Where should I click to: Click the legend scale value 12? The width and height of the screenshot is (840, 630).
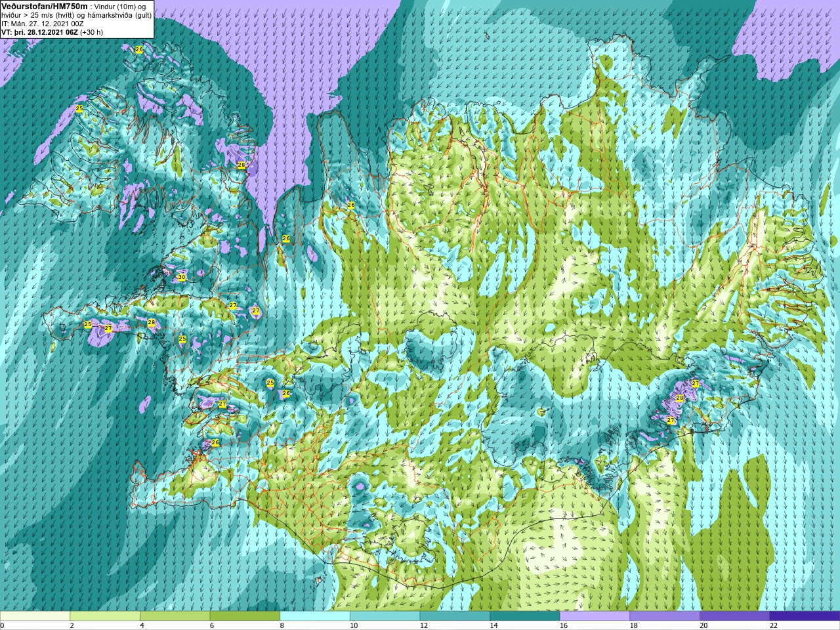pyautogui.click(x=424, y=625)
